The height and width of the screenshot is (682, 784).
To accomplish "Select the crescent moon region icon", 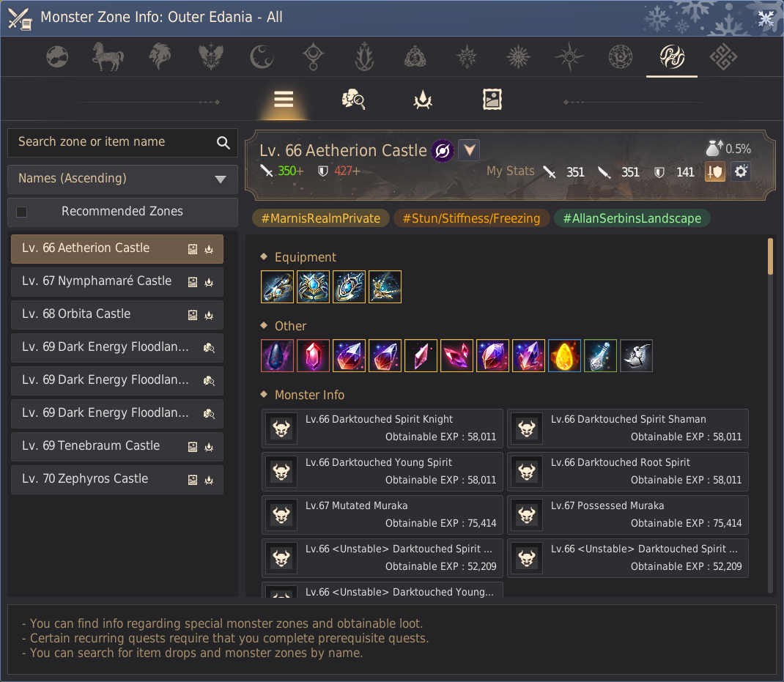I will pyautogui.click(x=262, y=56).
